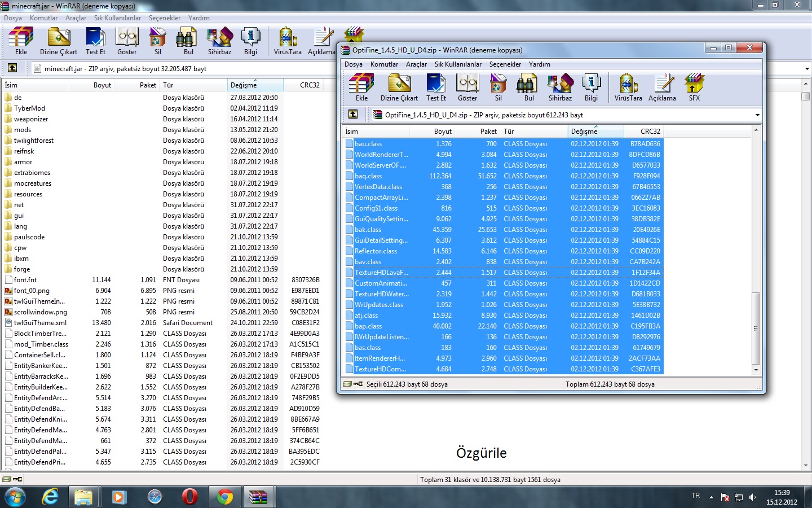Click scroll down arrow in minecraft.jar window
Image resolution: width=812 pixels, height=508 pixels.
806,466
